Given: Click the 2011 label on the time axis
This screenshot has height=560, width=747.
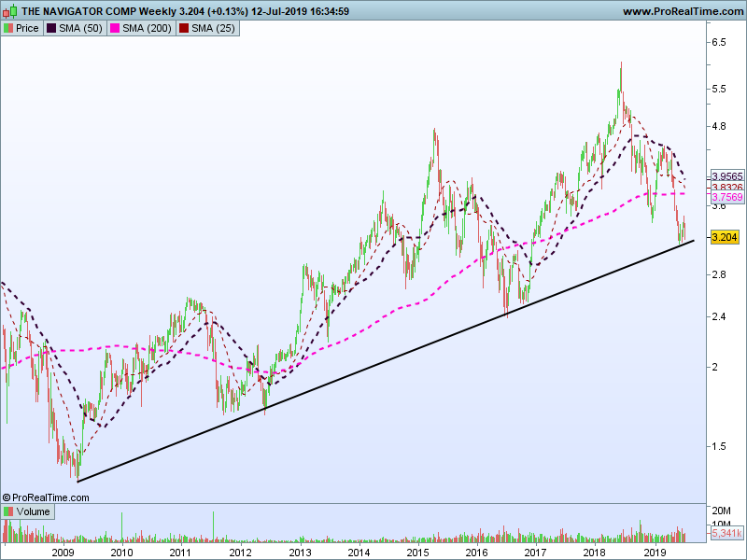Looking at the screenshot, I should (180, 553).
